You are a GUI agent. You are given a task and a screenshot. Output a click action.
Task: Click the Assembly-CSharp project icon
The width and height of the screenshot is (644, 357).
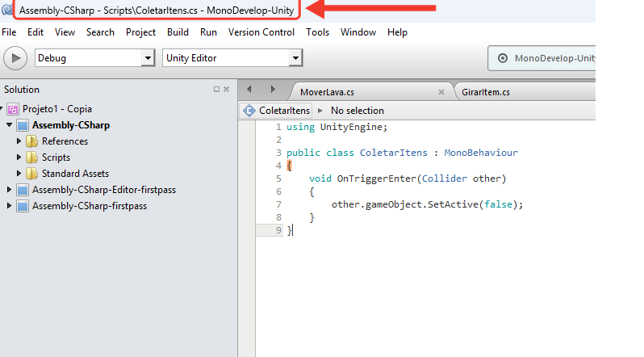pos(23,125)
